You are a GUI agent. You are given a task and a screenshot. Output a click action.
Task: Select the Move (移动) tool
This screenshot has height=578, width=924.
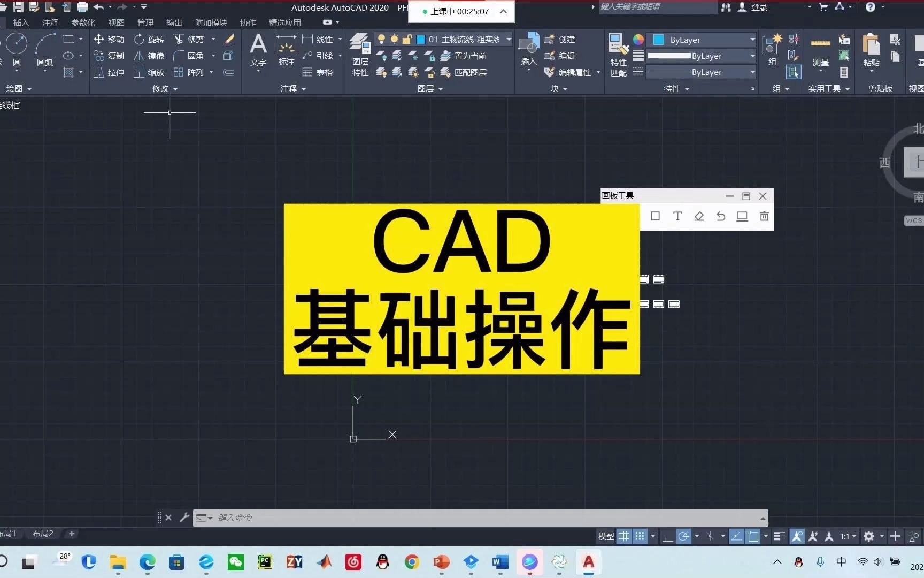109,39
